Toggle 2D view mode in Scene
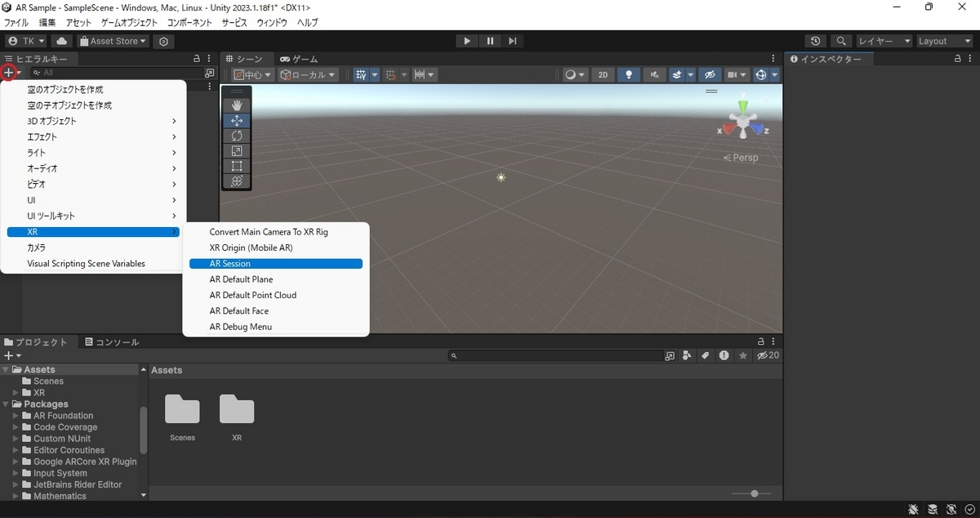Screen dimensions: 980x518 pos(603,74)
